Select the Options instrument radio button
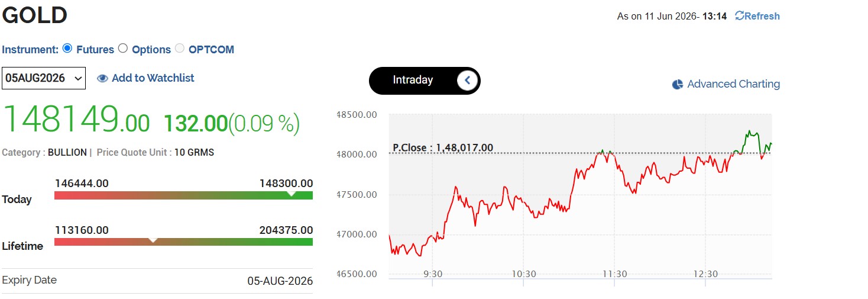This screenshot has height=299, width=868. pyautogui.click(x=123, y=49)
